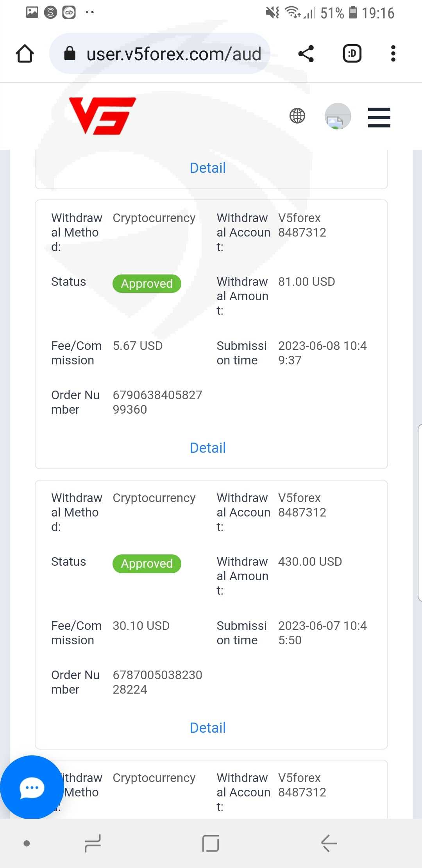This screenshot has height=868, width=422.
Task: Open the hamburger navigation menu
Action: pos(379,117)
